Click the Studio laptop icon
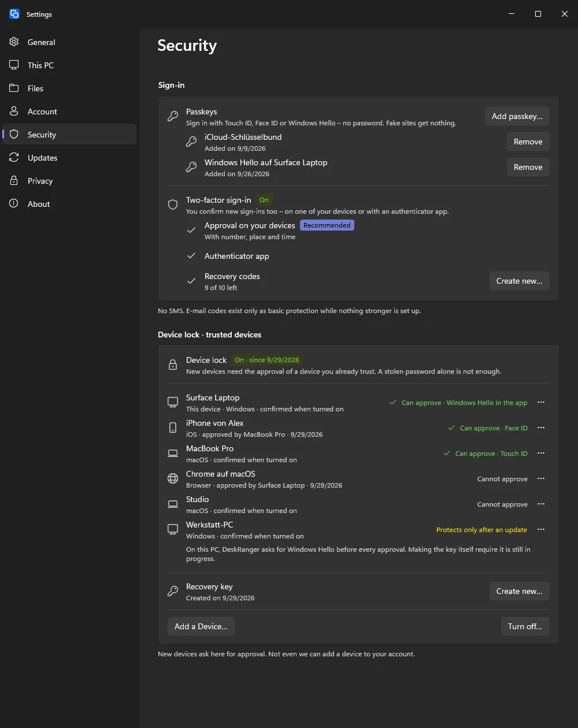 click(x=173, y=504)
